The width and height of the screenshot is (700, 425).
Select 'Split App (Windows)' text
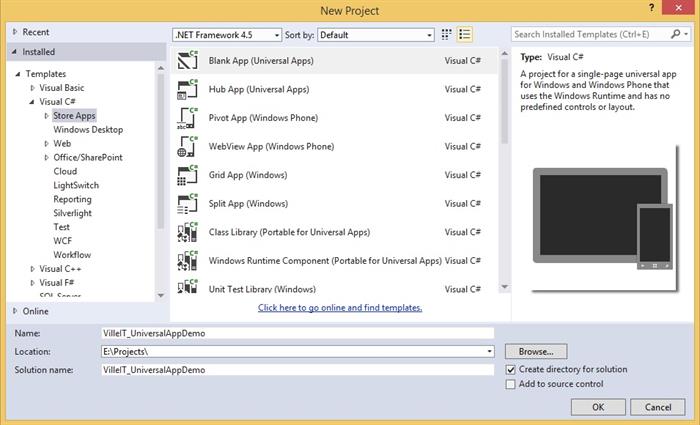pyautogui.click(x=248, y=204)
